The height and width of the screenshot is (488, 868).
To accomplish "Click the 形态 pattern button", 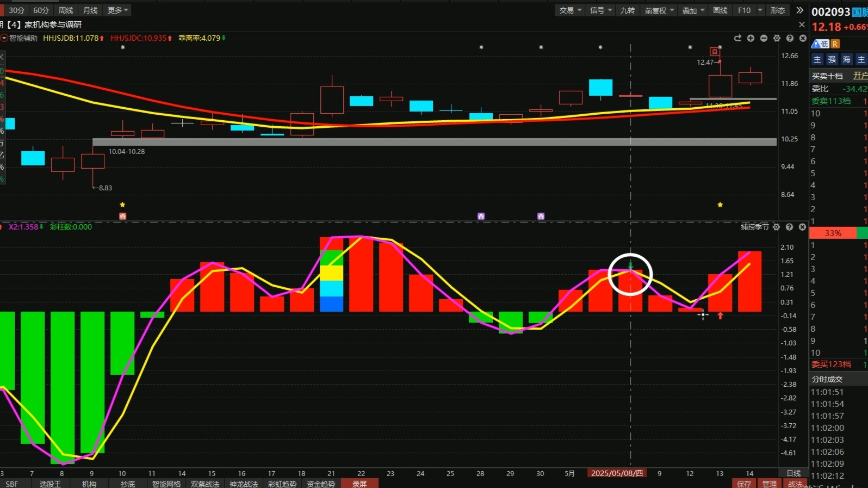I will (x=778, y=10).
